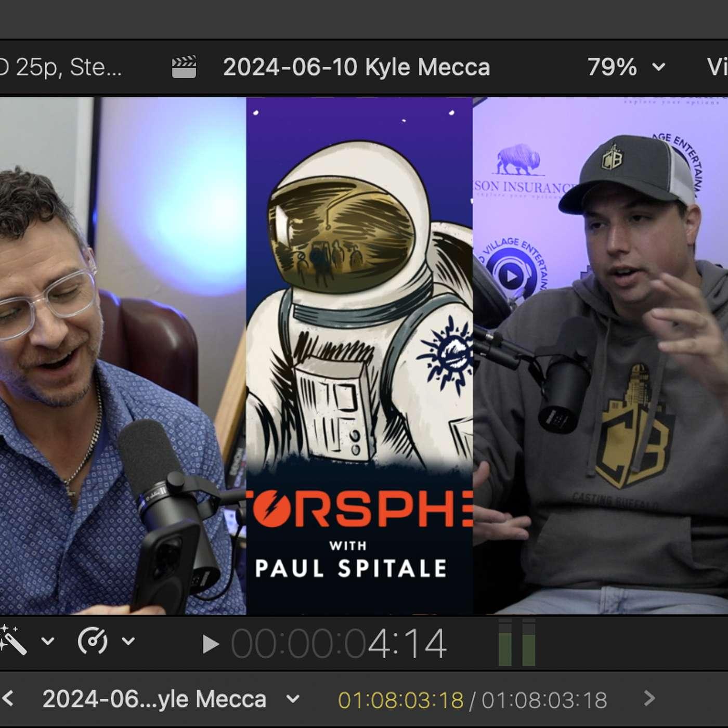Open the retime speedometer icon
This screenshot has width=728, height=728.
(x=93, y=641)
